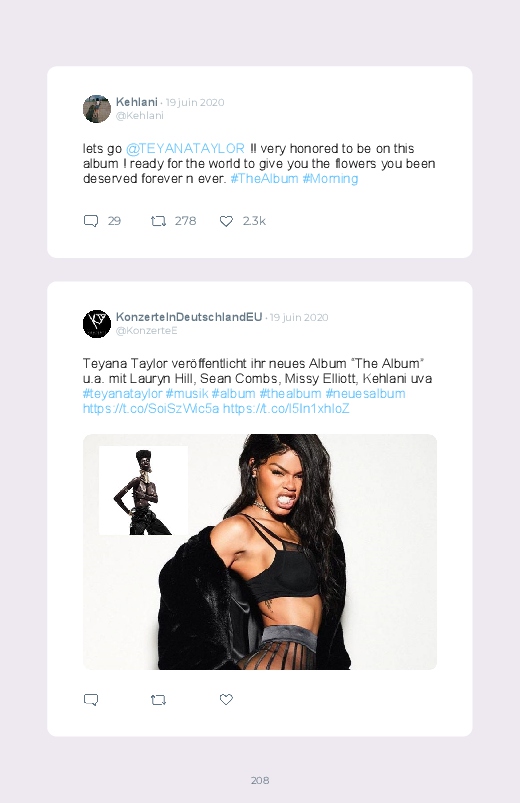Open the #musik hashtag
The width and height of the screenshot is (520, 803).
click(x=187, y=394)
